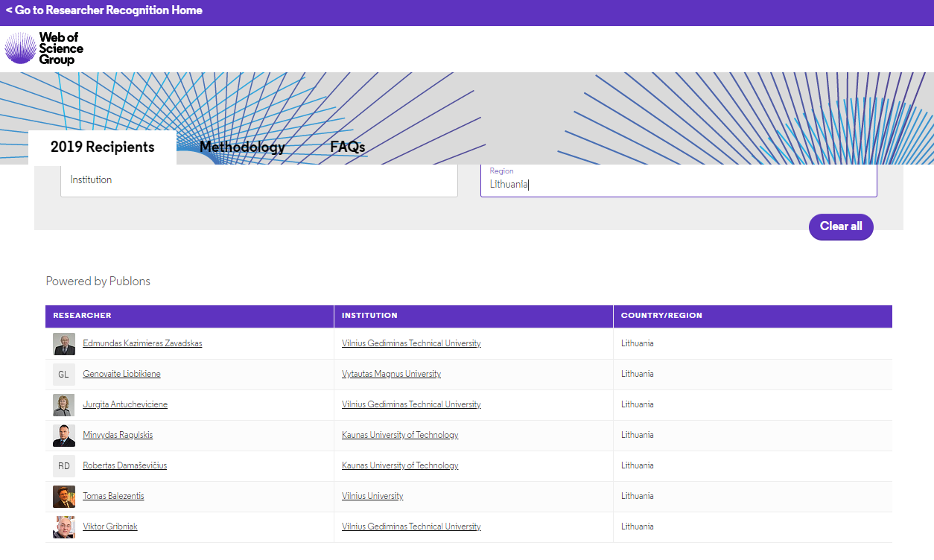Open Tomas Balezentis profile photo
This screenshot has height=560, width=934.
coord(64,496)
